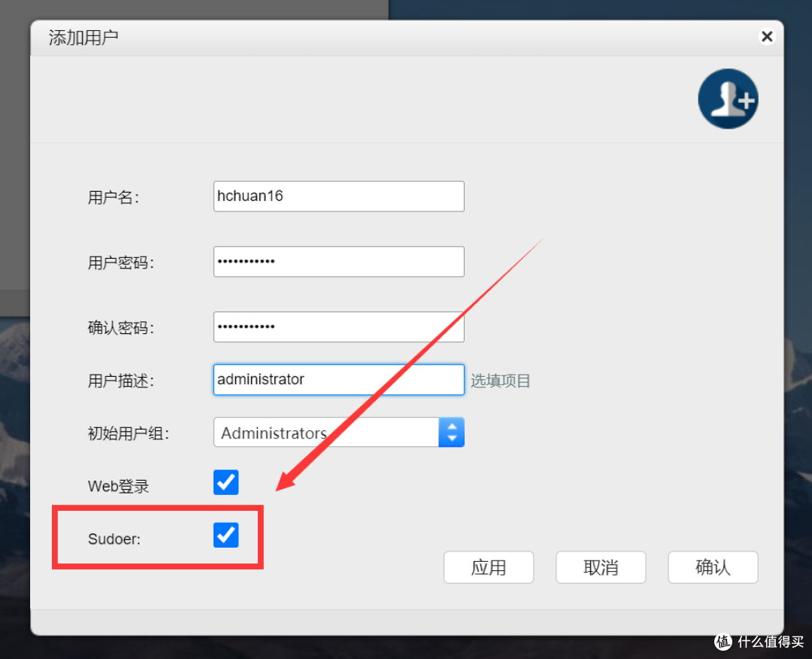Click the blue user silhouette in the circle
812x659 pixels.
click(x=728, y=99)
